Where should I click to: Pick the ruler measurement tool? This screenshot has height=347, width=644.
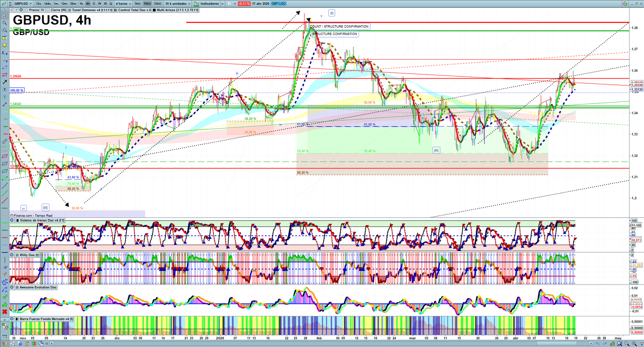tap(4, 141)
